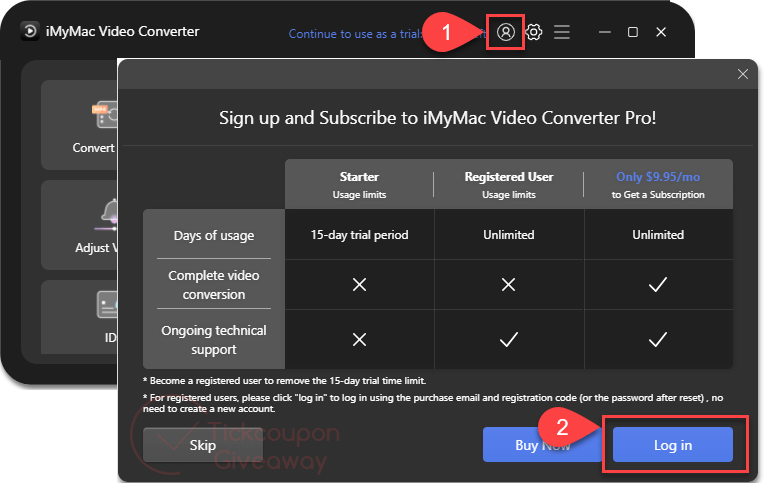Click 'Unlimited' under Registered User
The height and width of the screenshot is (483, 764).
coord(509,235)
